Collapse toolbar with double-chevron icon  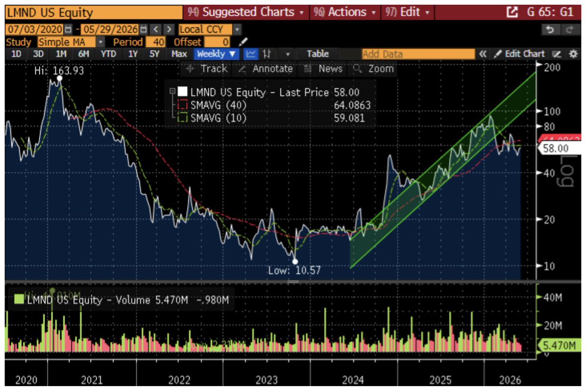483,54
